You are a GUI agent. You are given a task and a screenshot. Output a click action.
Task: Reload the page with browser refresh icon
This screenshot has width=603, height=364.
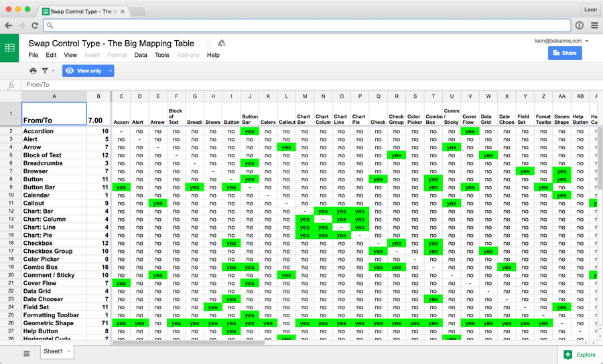35,25
